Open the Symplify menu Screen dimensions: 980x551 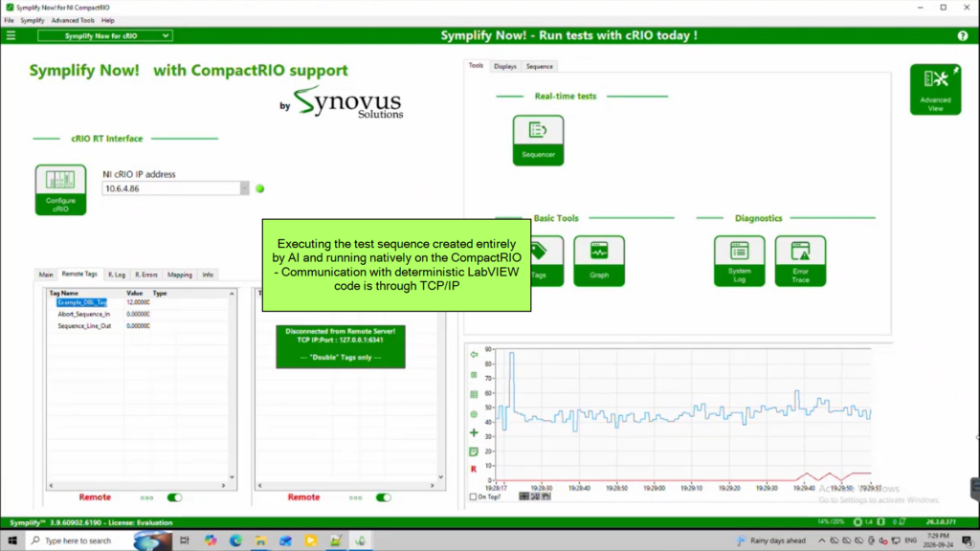(x=33, y=20)
